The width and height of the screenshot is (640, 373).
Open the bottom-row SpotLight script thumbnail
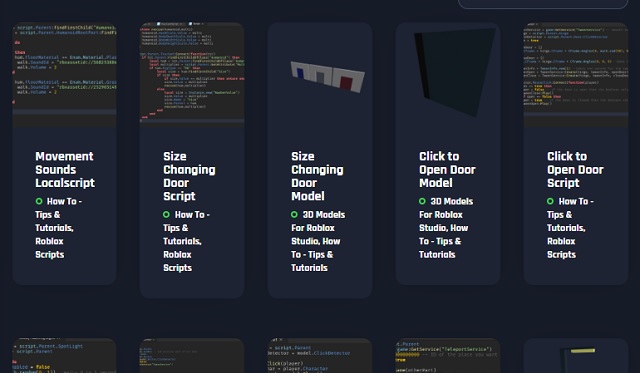64,355
